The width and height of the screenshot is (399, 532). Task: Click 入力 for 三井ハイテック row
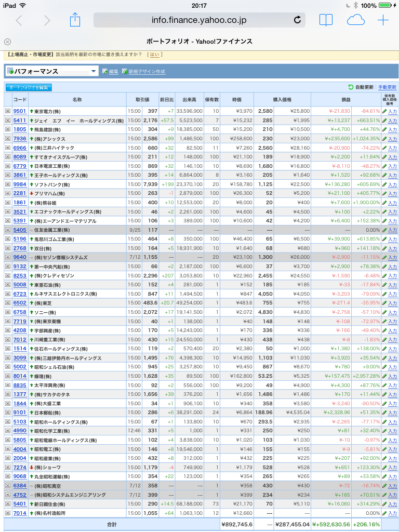[x=393, y=148]
